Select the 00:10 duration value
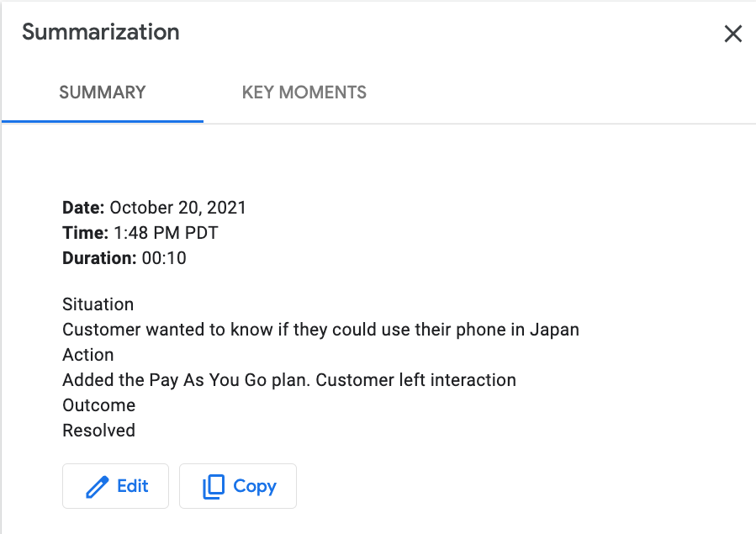The width and height of the screenshot is (756, 534). [x=164, y=258]
